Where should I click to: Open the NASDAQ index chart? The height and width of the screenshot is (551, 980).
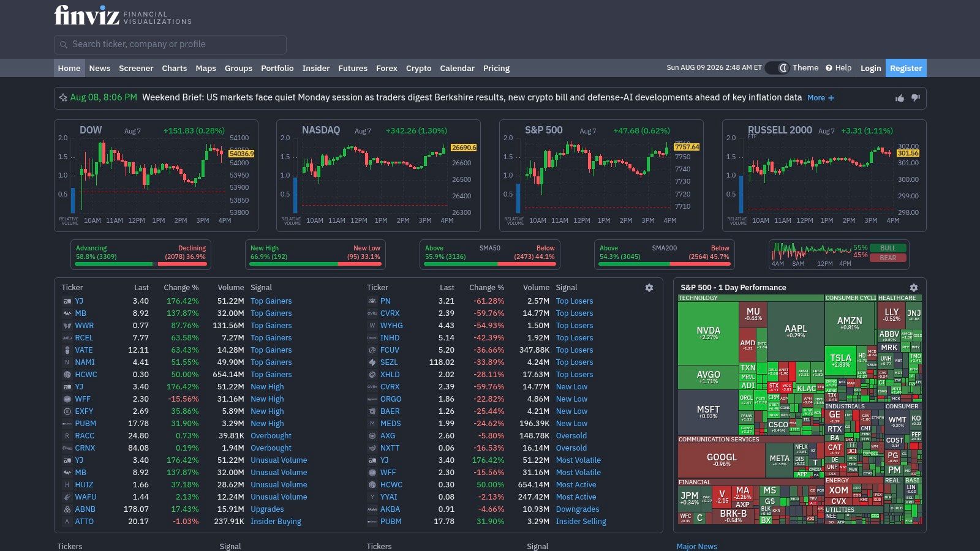pyautogui.click(x=379, y=176)
